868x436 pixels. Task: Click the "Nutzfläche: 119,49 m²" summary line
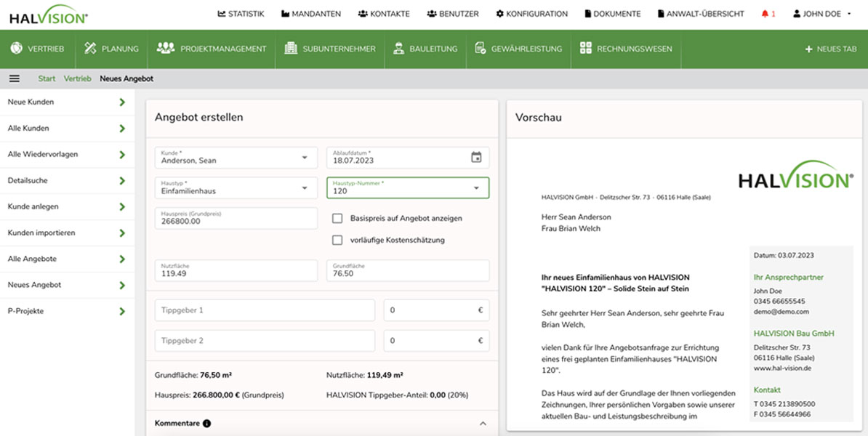click(x=365, y=375)
